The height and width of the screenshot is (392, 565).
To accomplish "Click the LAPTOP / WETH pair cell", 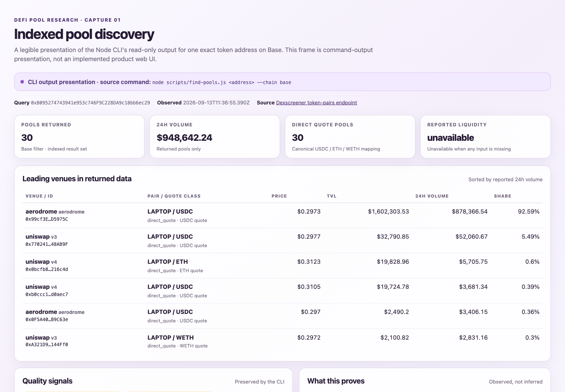I will pyautogui.click(x=170, y=337).
